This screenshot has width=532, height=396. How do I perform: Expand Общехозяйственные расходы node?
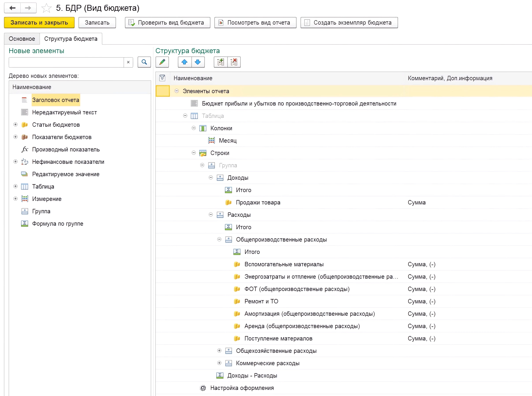(219, 351)
